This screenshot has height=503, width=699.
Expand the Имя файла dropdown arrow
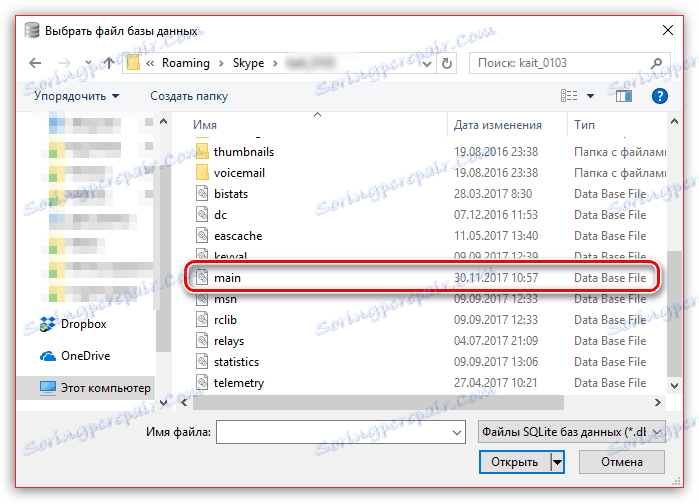click(456, 433)
